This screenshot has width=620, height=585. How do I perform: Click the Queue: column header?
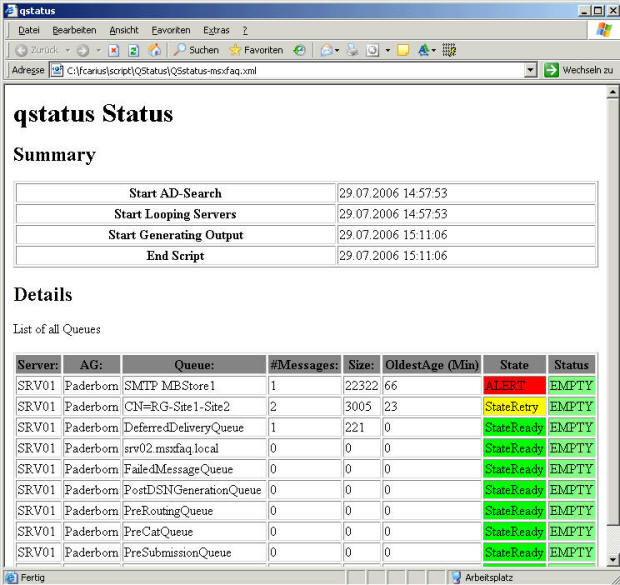pos(194,365)
